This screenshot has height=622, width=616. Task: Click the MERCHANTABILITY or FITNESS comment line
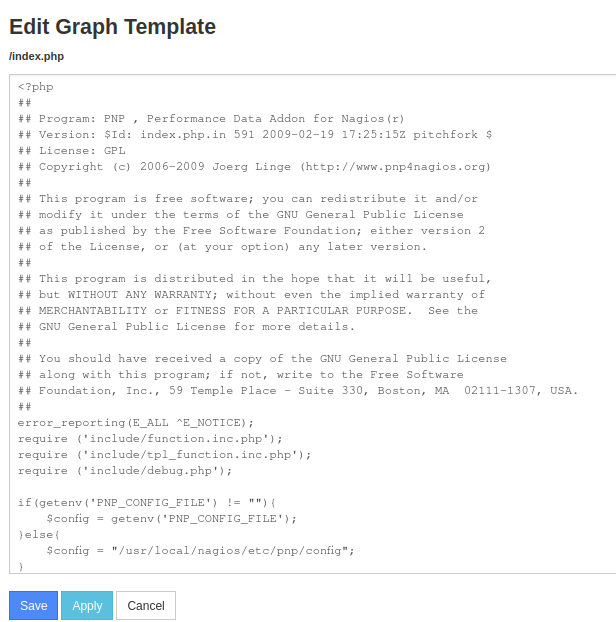pos(247,310)
